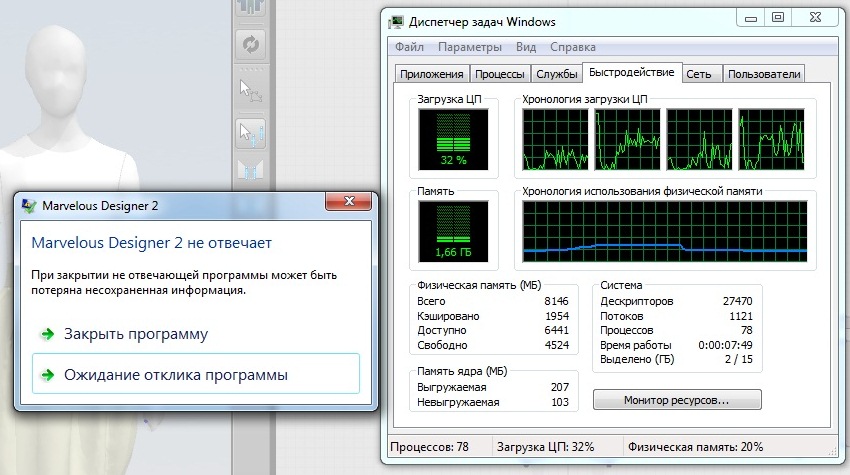This screenshot has height=475, width=850.
Task: Choose Закрыть программу in the dialog
Action: (x=136, y=334)
